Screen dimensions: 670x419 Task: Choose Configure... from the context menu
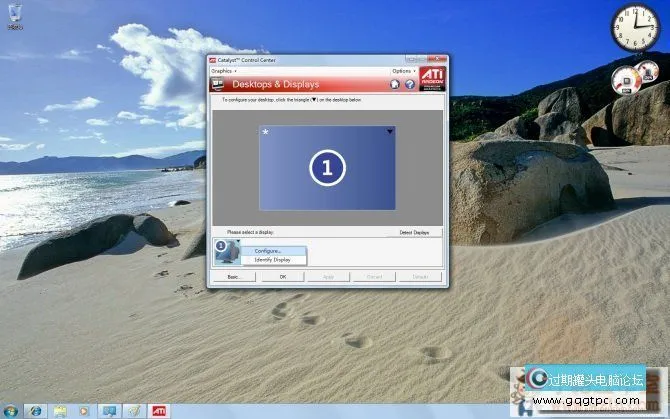click(268, 251)
